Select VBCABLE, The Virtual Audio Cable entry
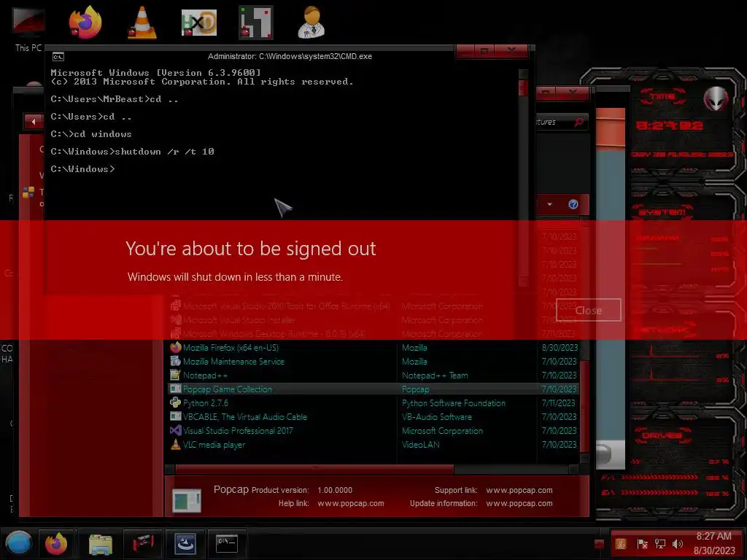Viewport: 747px width, 560px height. coord(245,416)
